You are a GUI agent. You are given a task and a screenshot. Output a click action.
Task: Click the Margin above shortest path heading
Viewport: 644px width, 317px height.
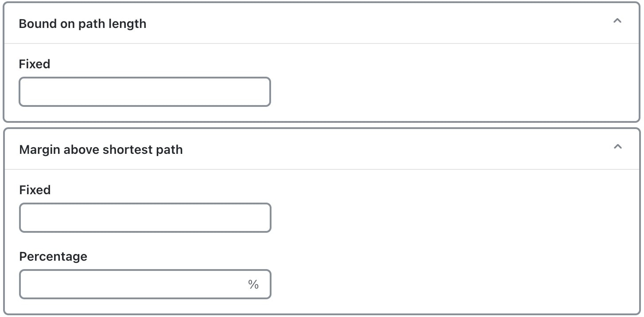(x=101, y=150)
